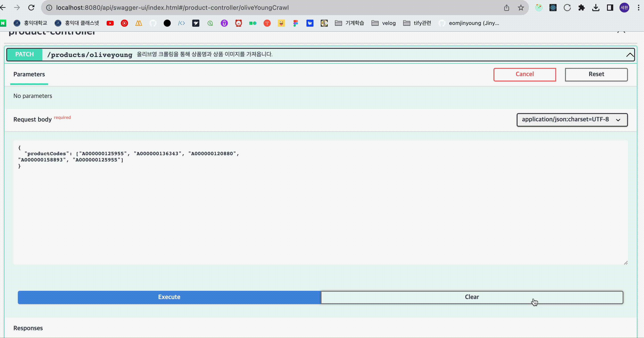Click the red Cancel button
Screen dimensions: 644x338
click(x=524, y=74)
